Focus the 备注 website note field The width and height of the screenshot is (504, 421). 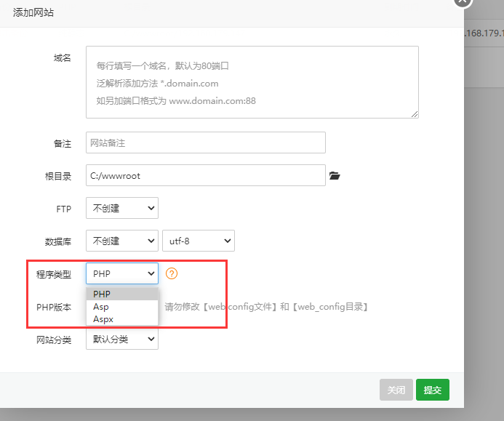tap(206, 143)
